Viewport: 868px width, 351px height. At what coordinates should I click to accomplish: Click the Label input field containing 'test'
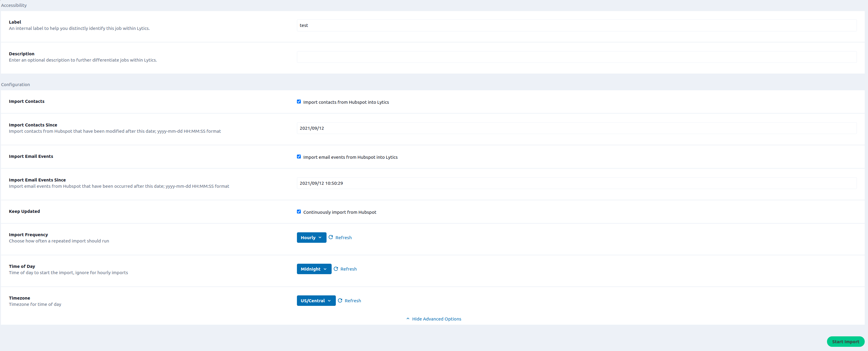tap(576, 25)
